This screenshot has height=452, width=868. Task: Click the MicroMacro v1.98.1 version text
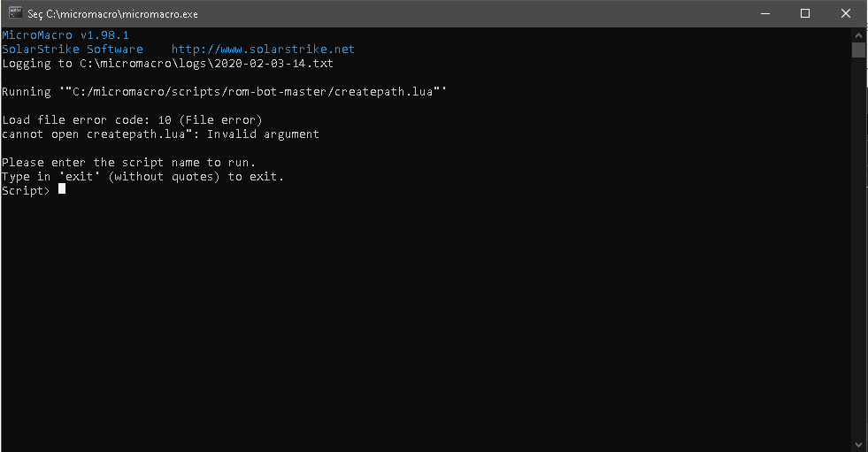coord(65,35)
